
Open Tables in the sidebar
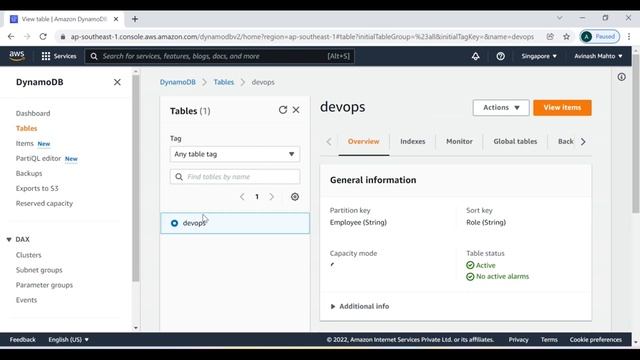27,128
